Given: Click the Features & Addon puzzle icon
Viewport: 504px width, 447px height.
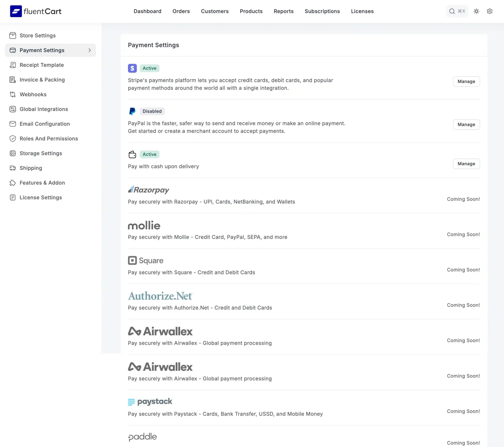Looking at the screenshot, I should pos(13,183).
